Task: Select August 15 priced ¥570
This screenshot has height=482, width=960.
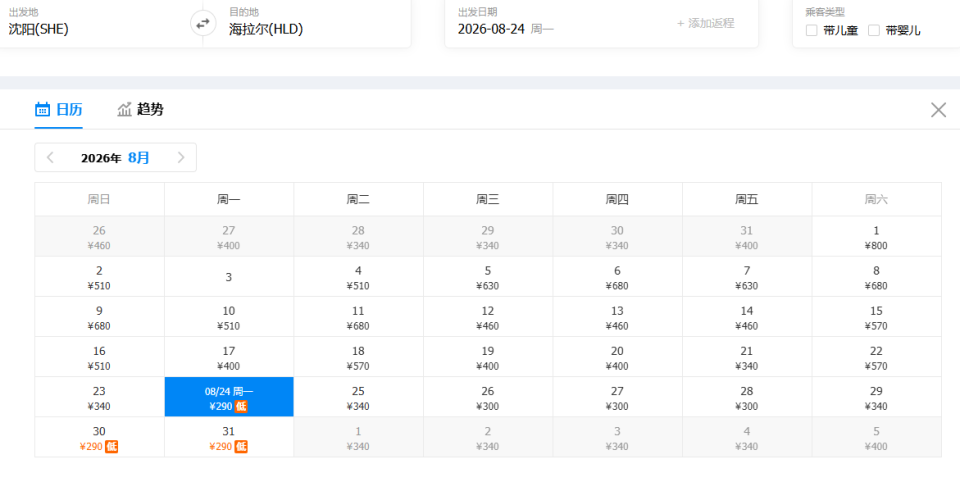Action: (x=877, y=317)
